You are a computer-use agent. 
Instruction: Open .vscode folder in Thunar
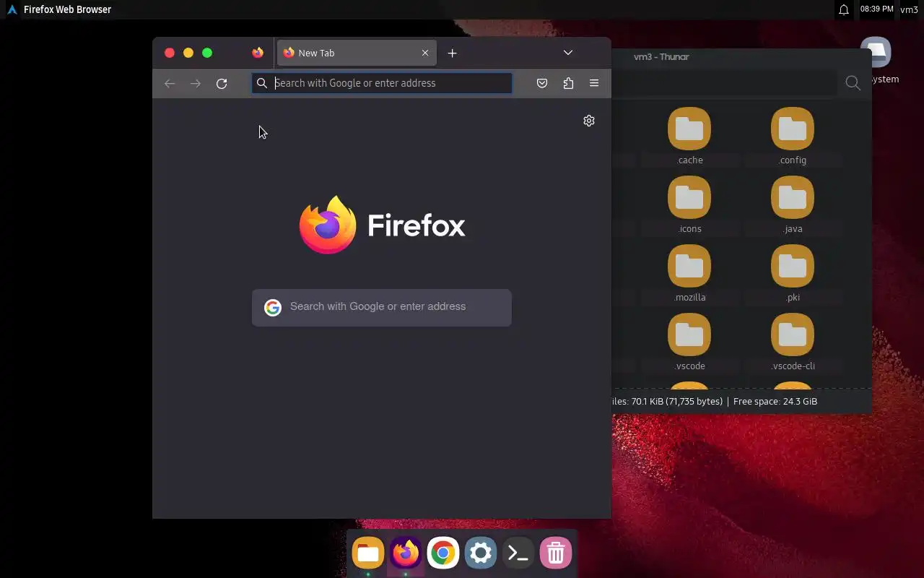point(689,343)
